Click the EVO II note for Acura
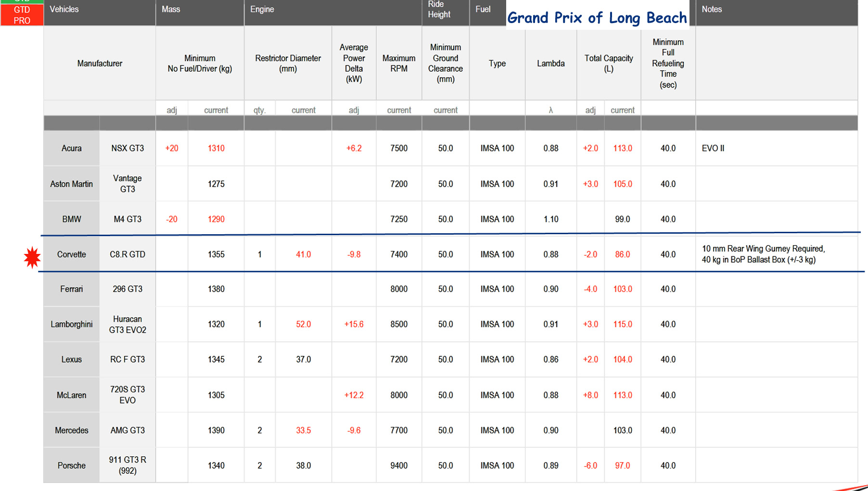 coord(713,149)
